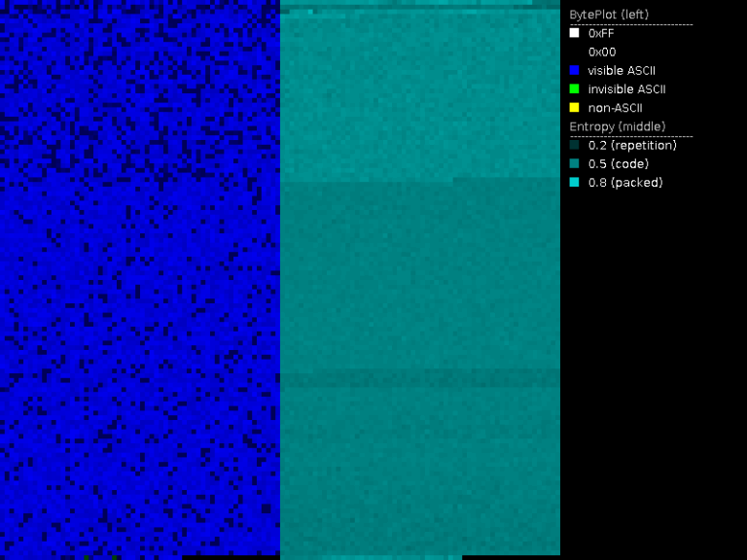
Task: Click the cyan 0.8 packed swatch
Action: coord(574,182)
